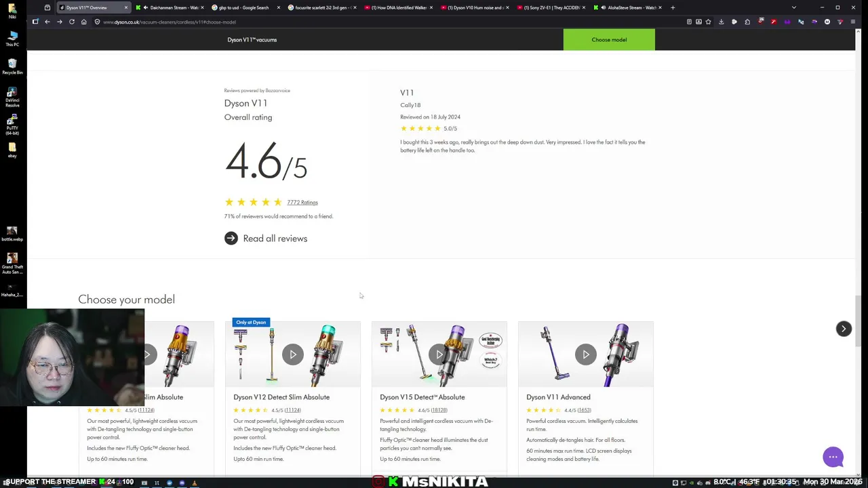
Task: Click the reviewer name Cally18
Action: [410, 105]
